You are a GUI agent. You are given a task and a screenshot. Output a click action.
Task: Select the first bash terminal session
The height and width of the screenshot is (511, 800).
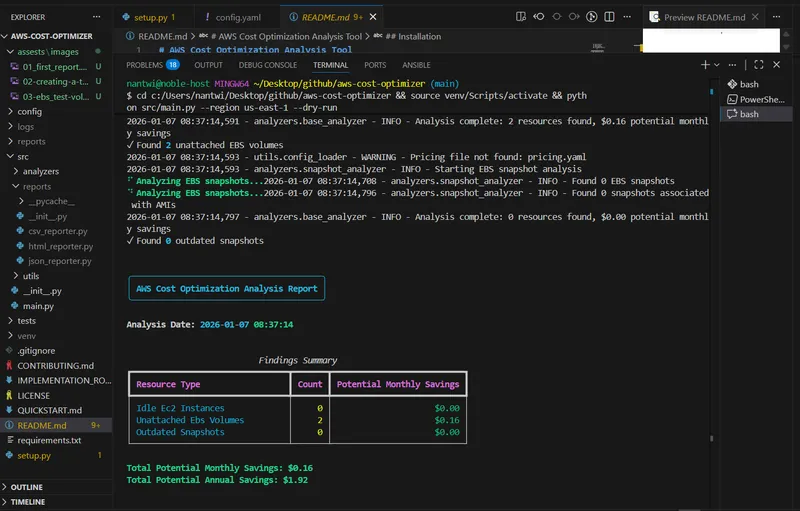click(x=756, y=84)
